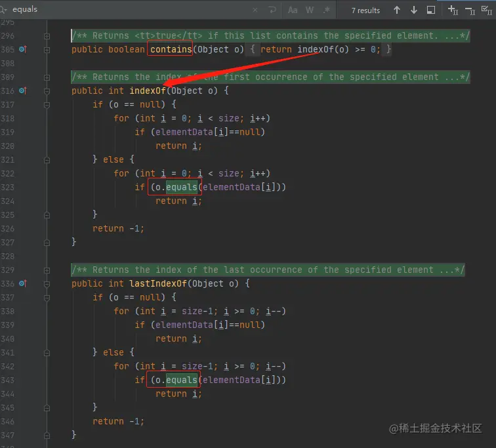Expand folded Javadoc at line 329
The height and width of the screenshot is (448, 496).
coord(47,270)
